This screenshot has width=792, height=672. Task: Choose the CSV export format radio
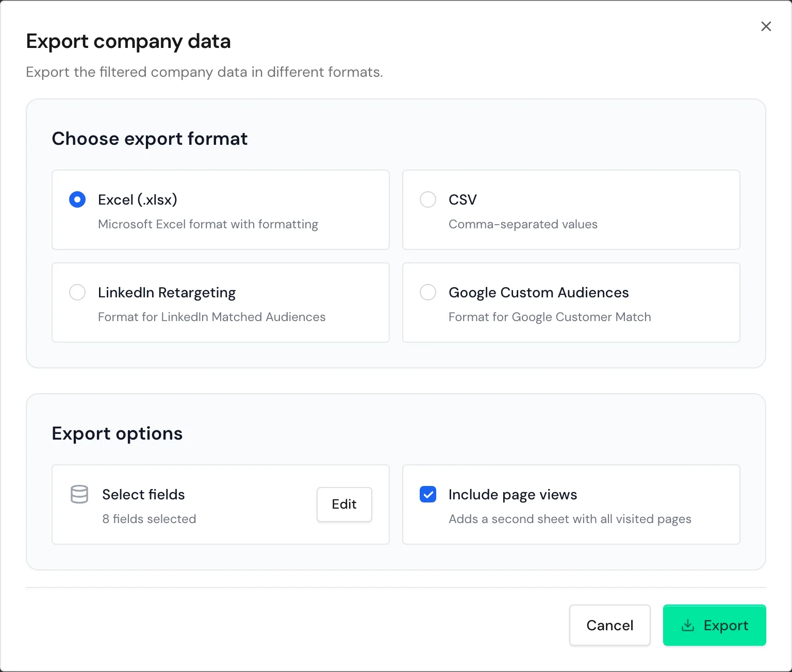tap(428, 199)
